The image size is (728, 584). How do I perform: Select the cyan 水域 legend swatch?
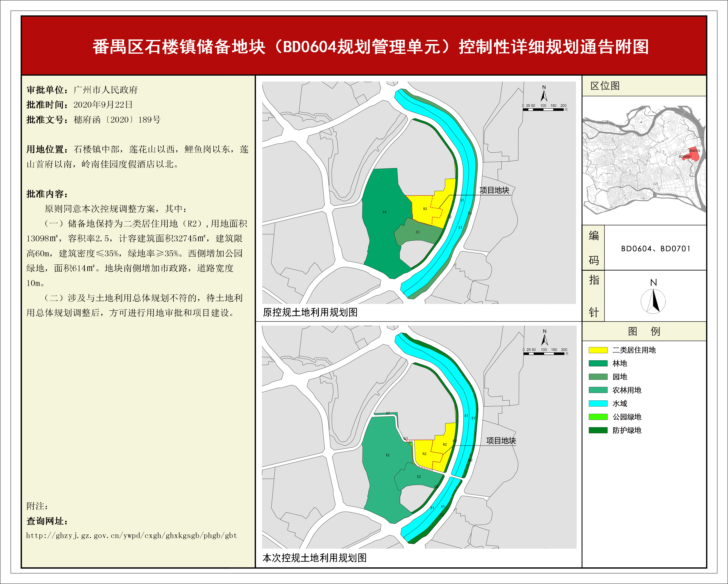click(598, 403)
